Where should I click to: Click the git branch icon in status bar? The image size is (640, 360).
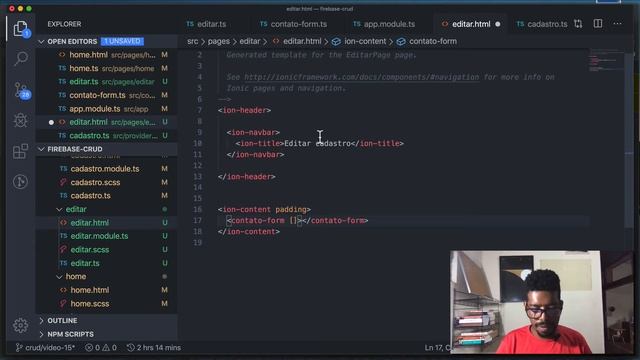(x=18, y=347)
